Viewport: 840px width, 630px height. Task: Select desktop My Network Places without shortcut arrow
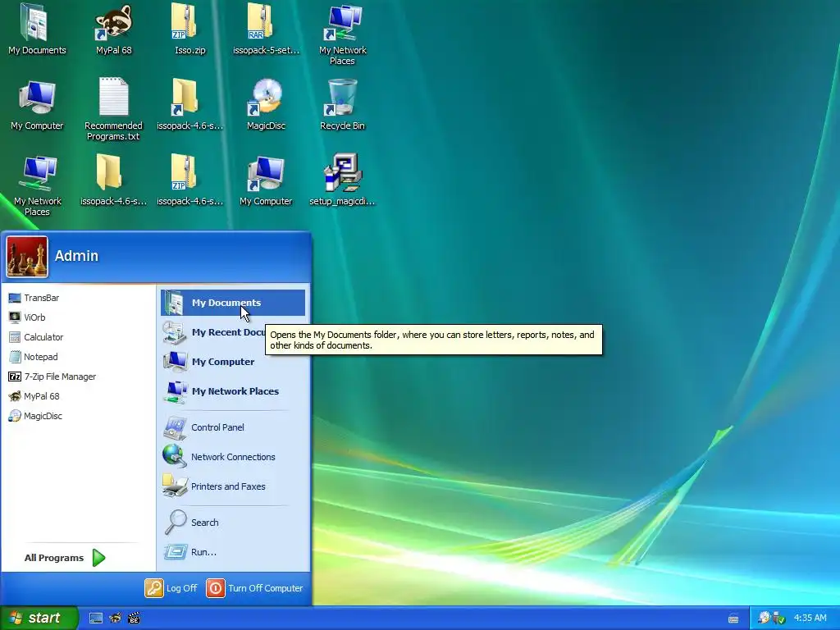(37, 185)
